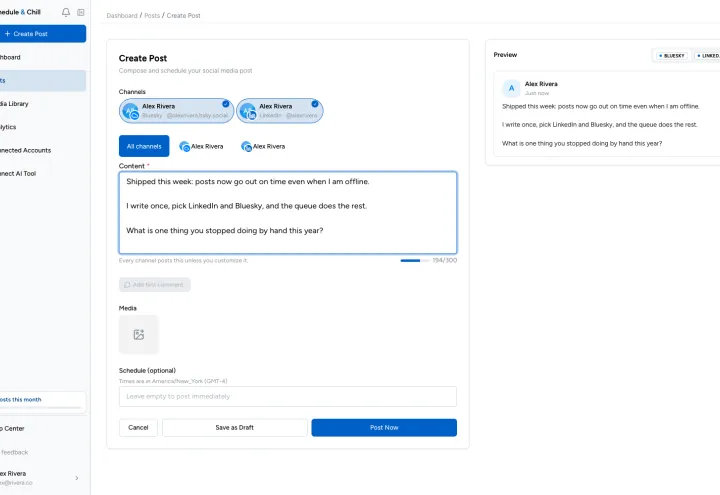Open the Help Center sidebar link
Image resolution: width=720 pixels, height=495 pixels.
point(43,428)
